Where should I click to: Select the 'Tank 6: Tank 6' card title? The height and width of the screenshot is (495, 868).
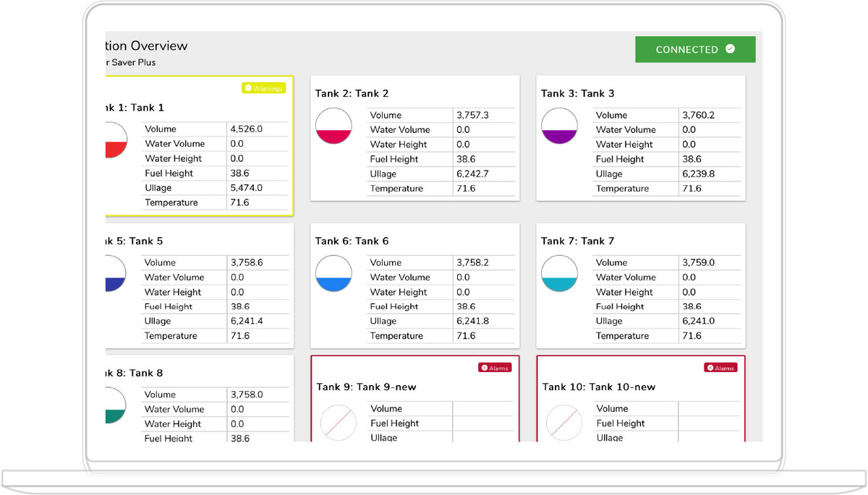click(x=352, y=241)
